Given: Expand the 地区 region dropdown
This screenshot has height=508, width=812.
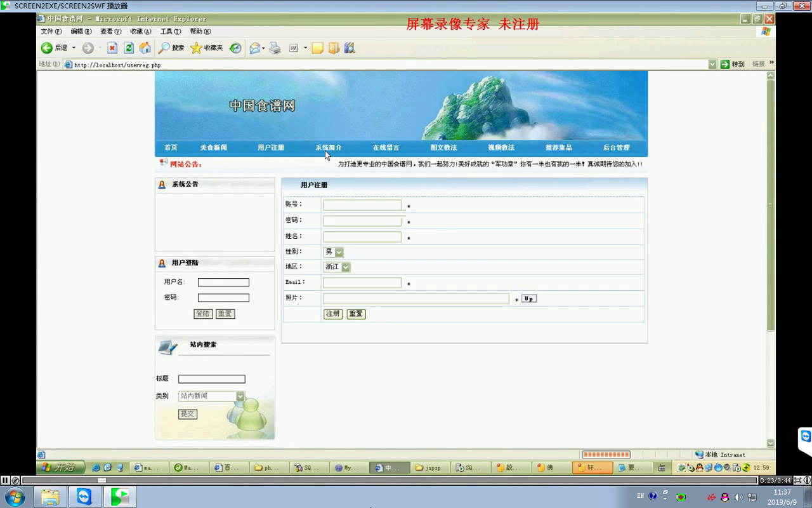Looking at the screenshot, I should point(346,267).
